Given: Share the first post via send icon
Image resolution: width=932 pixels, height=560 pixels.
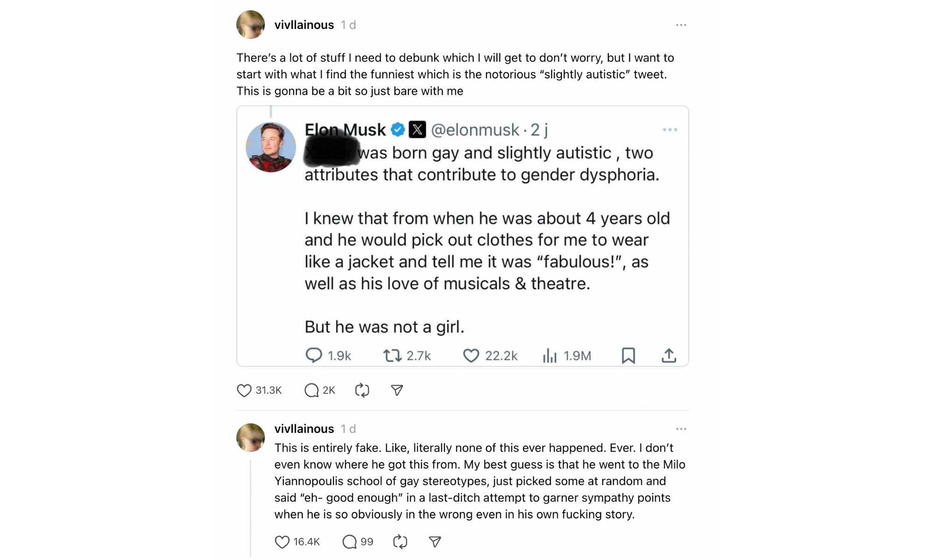Looking at the screenshot, I should (397, 390).
